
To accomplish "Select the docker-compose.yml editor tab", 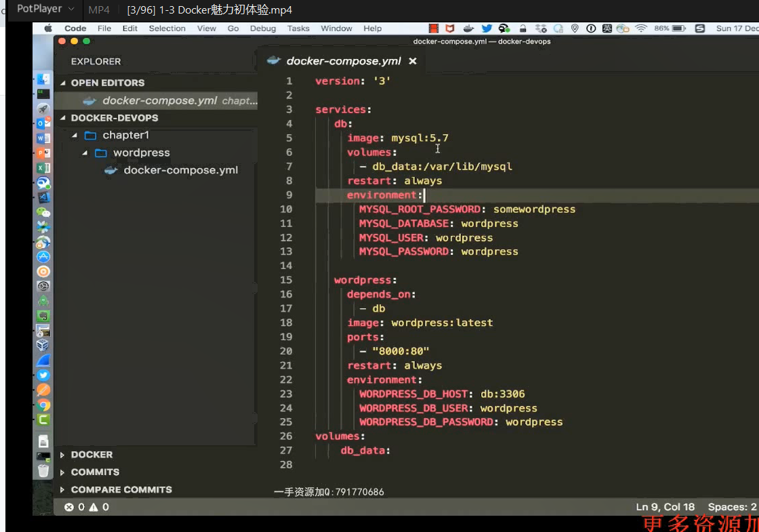I will pos(343,61).
